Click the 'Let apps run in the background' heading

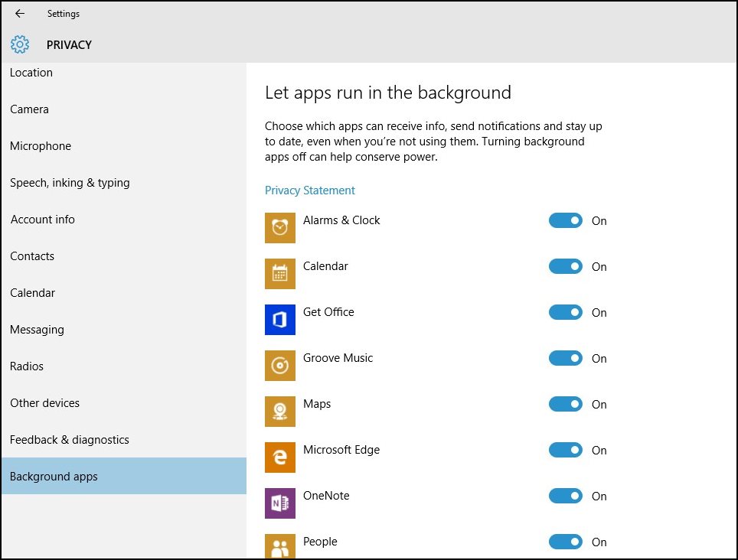click(x=388, y=93)
